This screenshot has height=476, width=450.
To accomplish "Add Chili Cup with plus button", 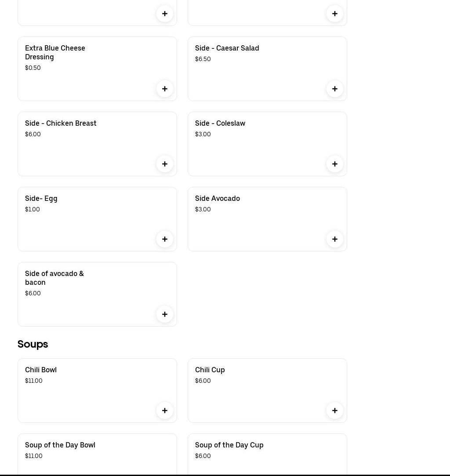I will 335,411.
